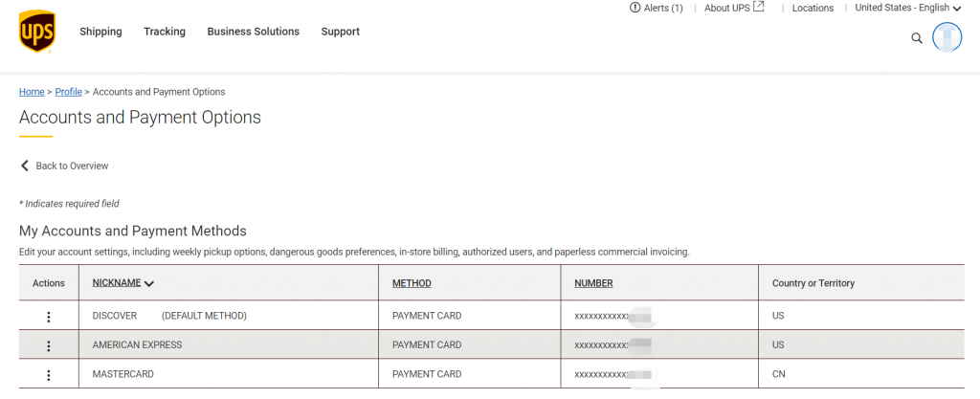Open the Locations link

click(813, 8)
